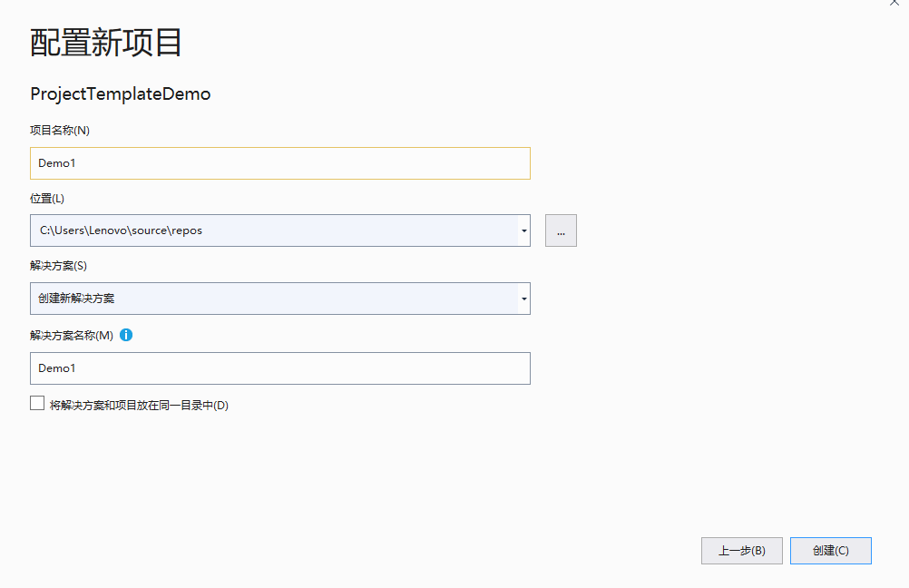Screen dimensions: 909x588
Task: Focus the project name field containing Demo1
Action: click(280, 163)
